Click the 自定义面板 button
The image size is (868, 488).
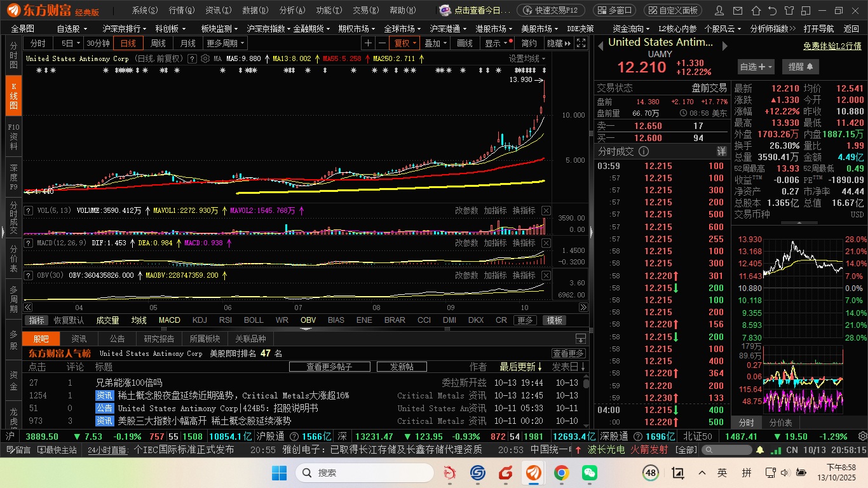pyautogui.click(x=673, y=10)
